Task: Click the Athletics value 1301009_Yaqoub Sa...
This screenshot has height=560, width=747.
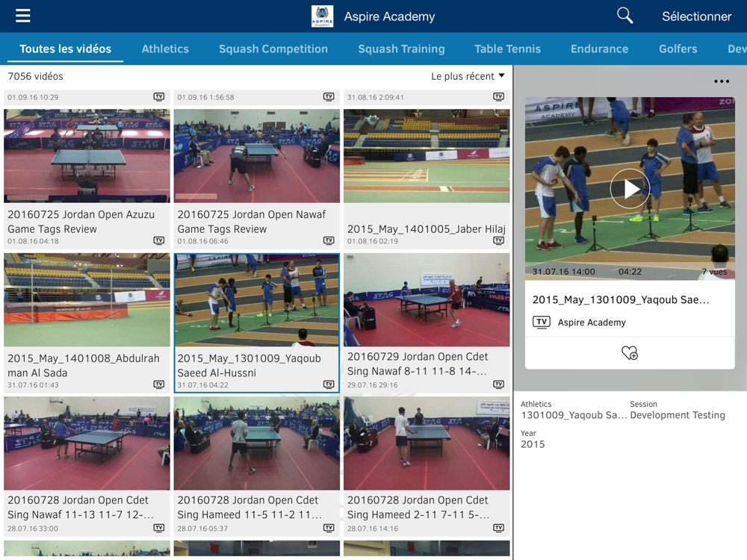Action: pos(574,414)
